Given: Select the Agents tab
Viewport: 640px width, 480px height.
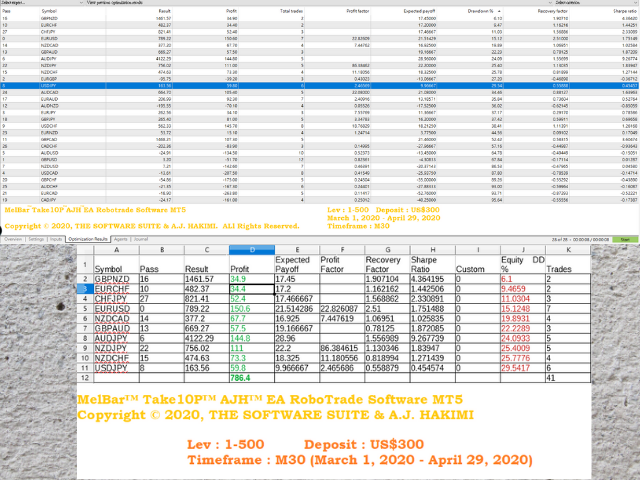Looking at the screenshot, I should (x=120, y=239).
